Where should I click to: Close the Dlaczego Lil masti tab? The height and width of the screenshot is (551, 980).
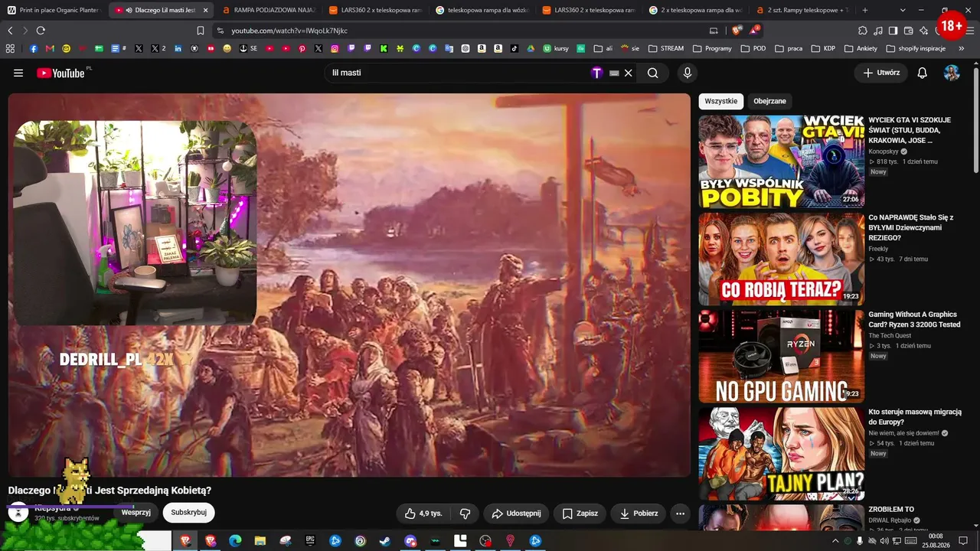[x=205, y=10]
